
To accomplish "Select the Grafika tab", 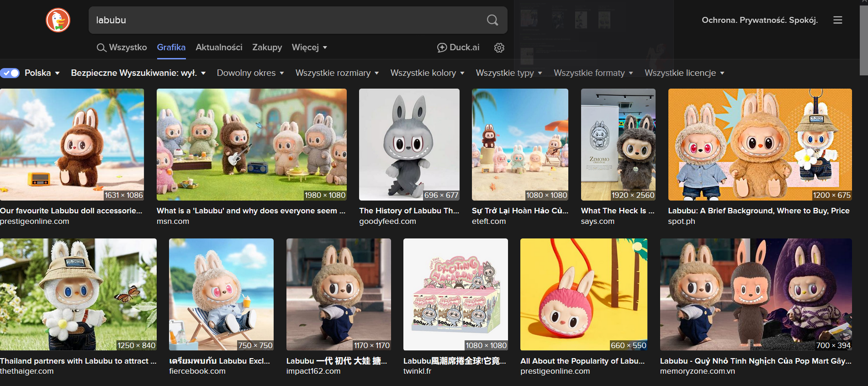I will tap(171, 48).
